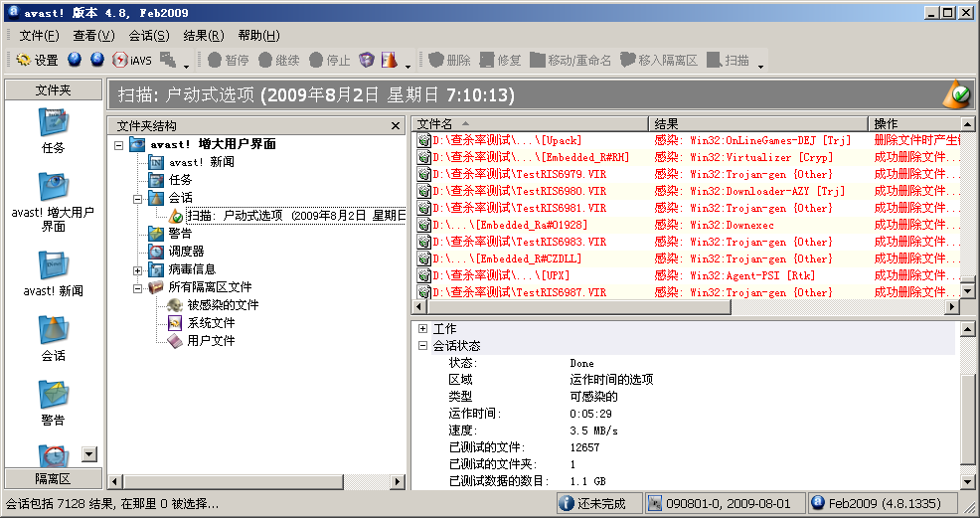This screenshot has width=980, height=518.
Task: Expand the 病毒信息 tree node
Action: [137, 269]
